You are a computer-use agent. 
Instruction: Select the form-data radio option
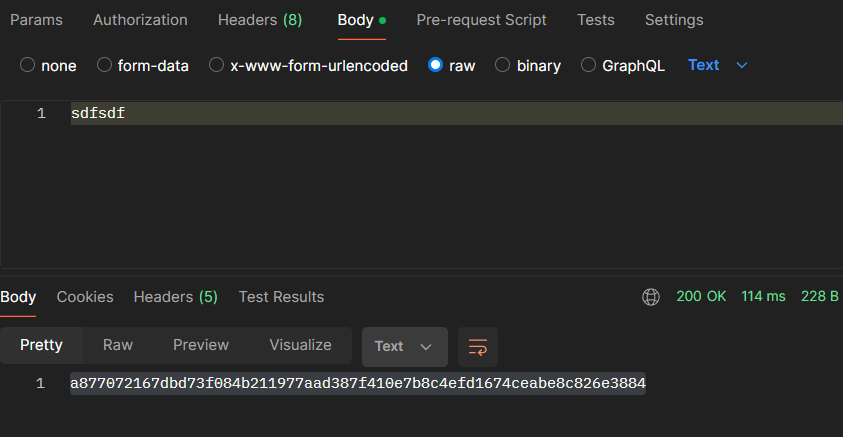pos(105,65)
